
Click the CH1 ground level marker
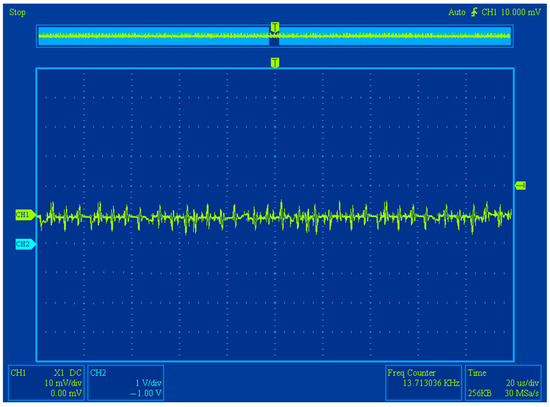click(x=25, y=214)
